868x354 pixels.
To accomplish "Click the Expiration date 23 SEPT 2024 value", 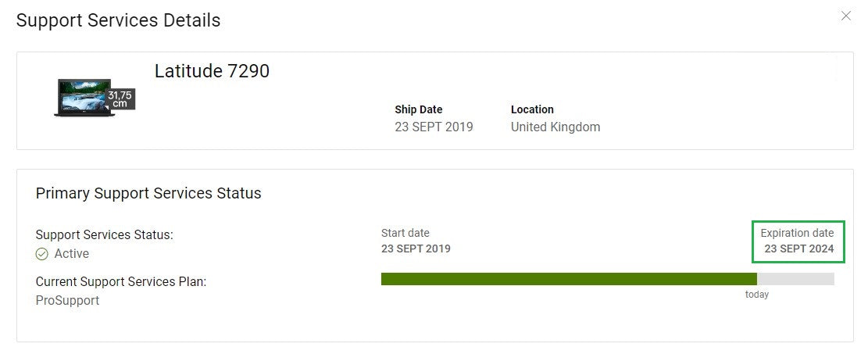I will pos(798,249).
